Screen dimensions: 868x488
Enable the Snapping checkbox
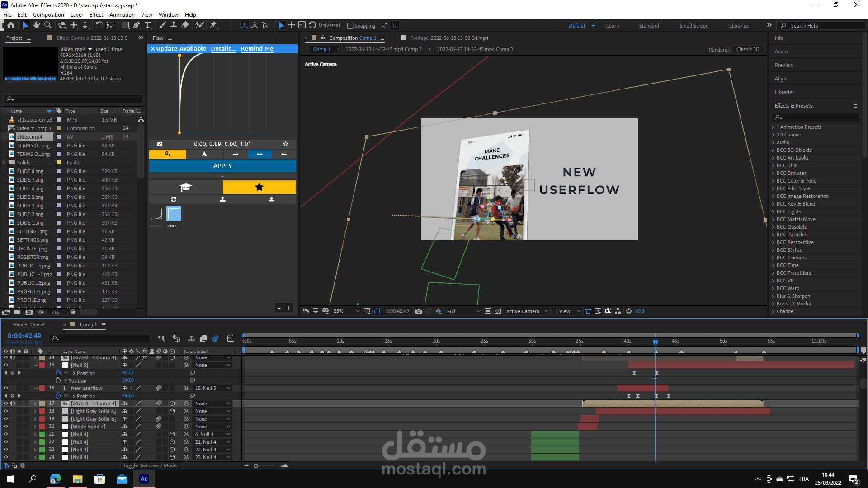pos(350,26)
